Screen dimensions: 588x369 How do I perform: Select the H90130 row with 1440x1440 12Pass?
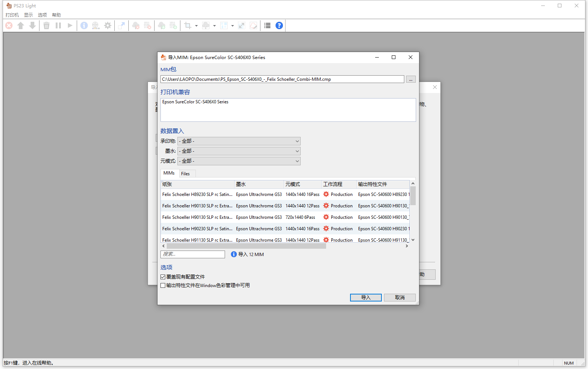[x=285, y=206]
